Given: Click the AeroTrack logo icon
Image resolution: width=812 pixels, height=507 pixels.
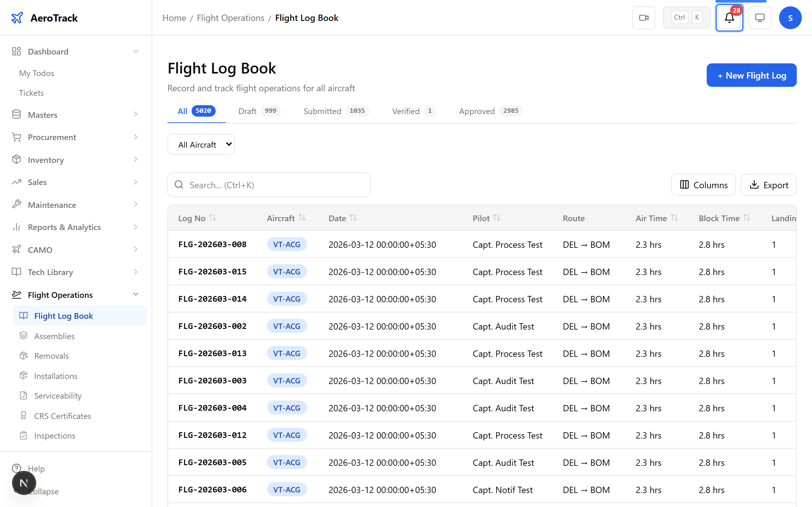Looking at the screenshot, I should (17, 18).
